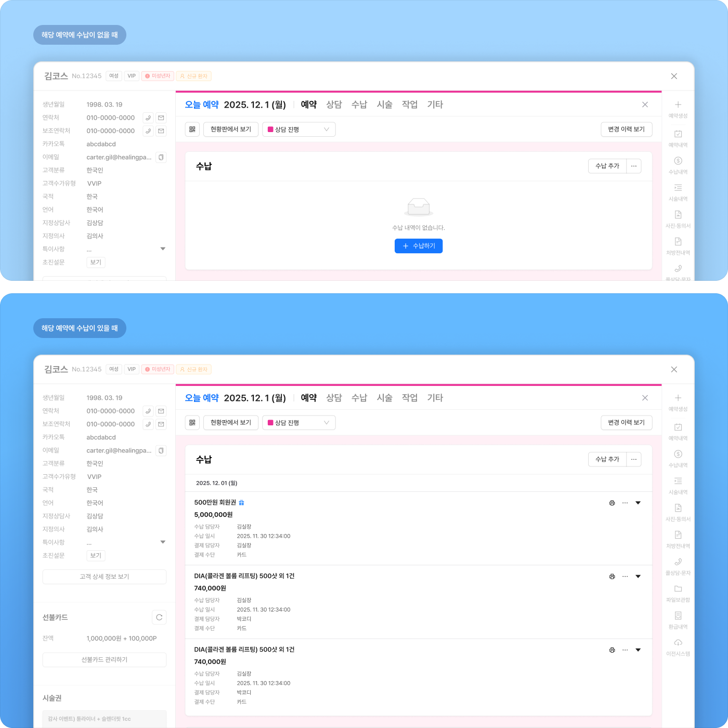This screenshot has width=728, height=728.
Task: Open 콜상담·문자 in the lower panel sidebar
Action: pos(678,567)
